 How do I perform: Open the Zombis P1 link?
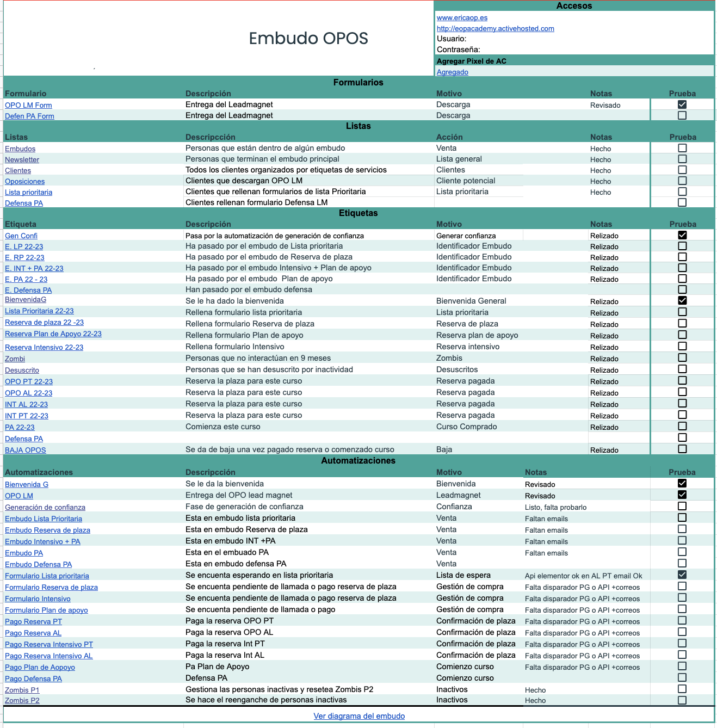(x=22, y=690)
